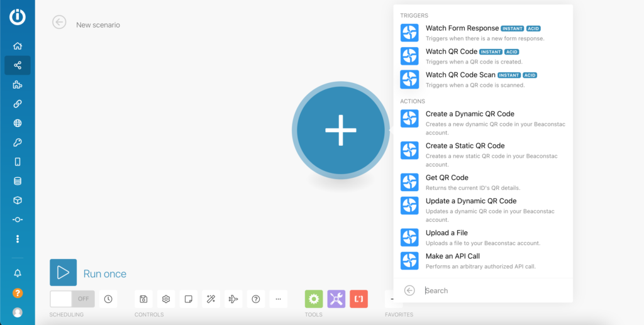Open Templates puzzle icon in sidebar

tap(18, 84)
